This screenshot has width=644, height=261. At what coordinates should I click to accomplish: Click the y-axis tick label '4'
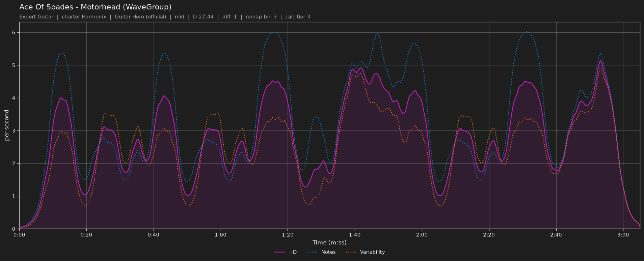pos(14,98)
